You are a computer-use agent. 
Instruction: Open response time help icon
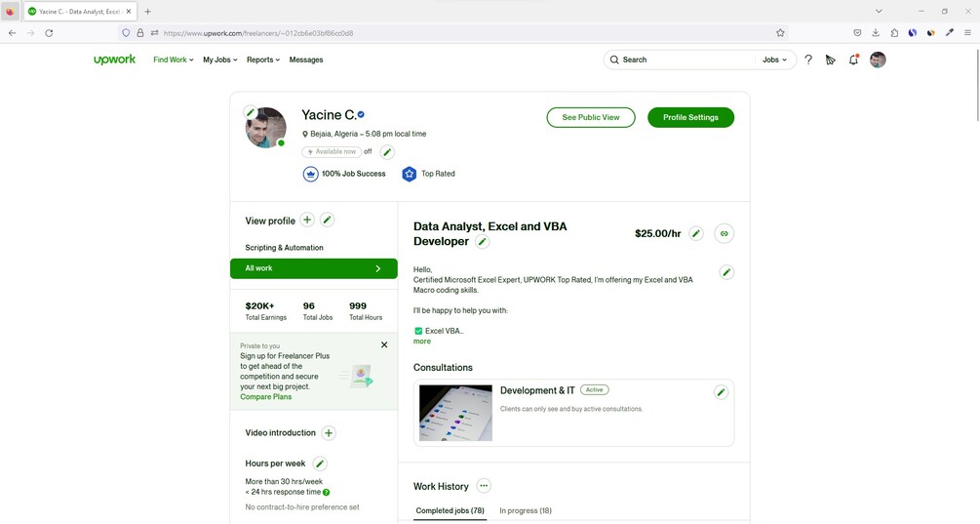[327, 492]
